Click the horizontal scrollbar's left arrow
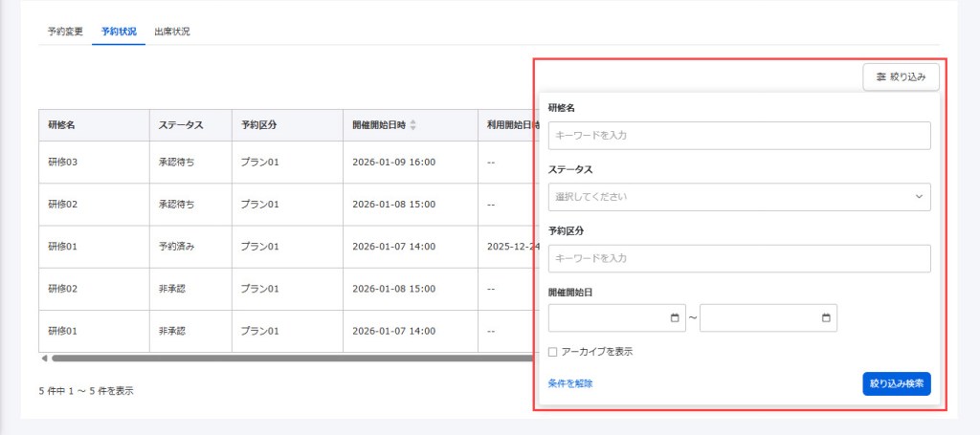 coord(44,359)
